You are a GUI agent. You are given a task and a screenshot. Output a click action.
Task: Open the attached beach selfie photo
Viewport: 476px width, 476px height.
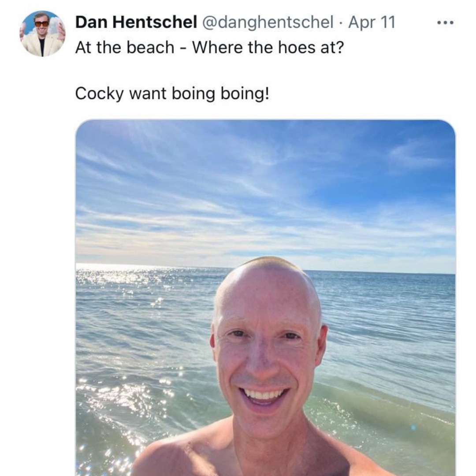(265, 298)
